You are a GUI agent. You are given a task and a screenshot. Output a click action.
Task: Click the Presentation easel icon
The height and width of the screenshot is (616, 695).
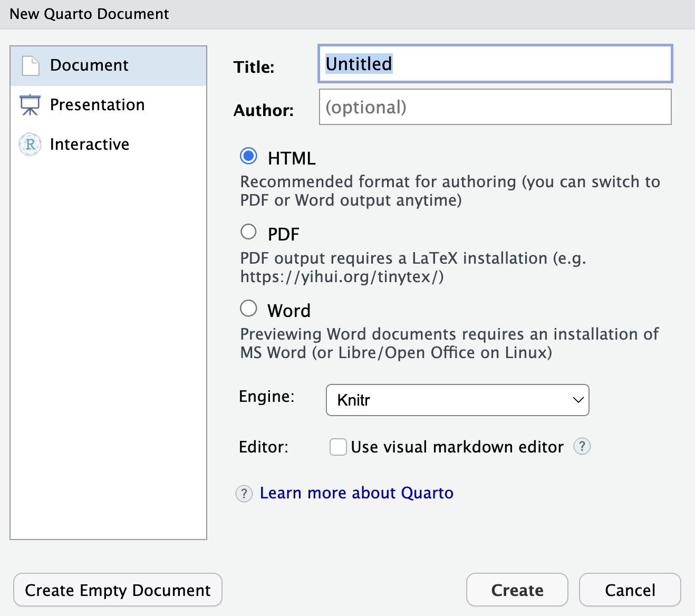(30, 105)
